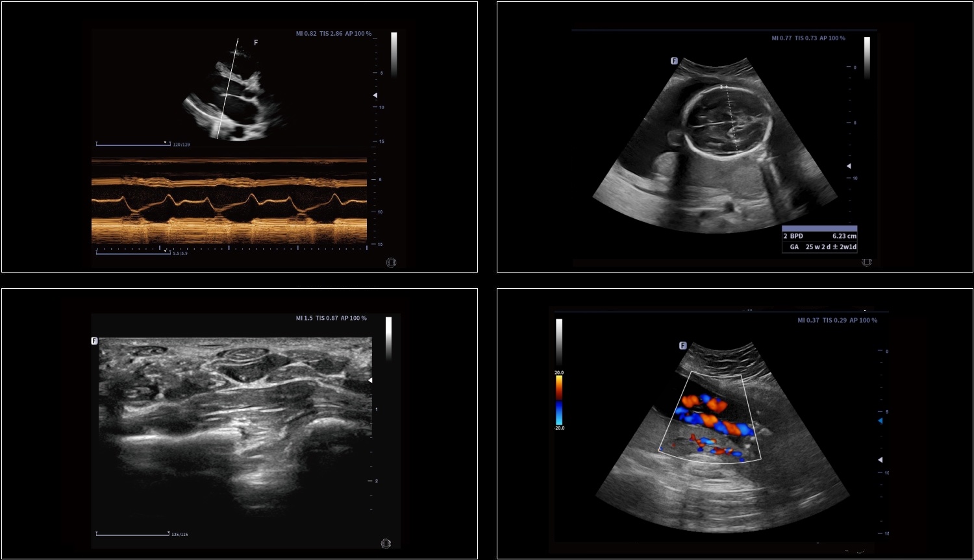Click the focus arrow on fetal head depth scale
The height and width of the screenshot is (560, 974).
coord(848,166)
